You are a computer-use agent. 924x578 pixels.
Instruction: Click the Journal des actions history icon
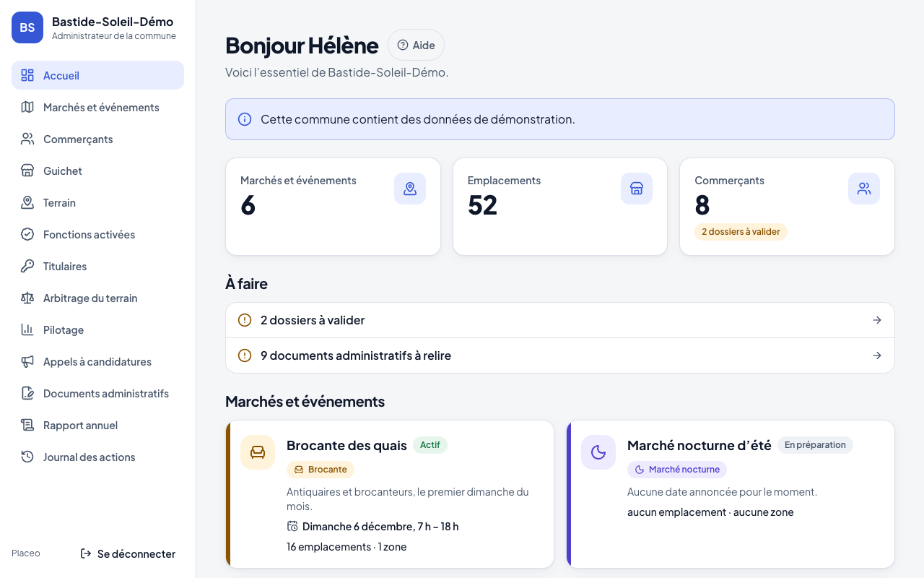(x=27, y=457)
